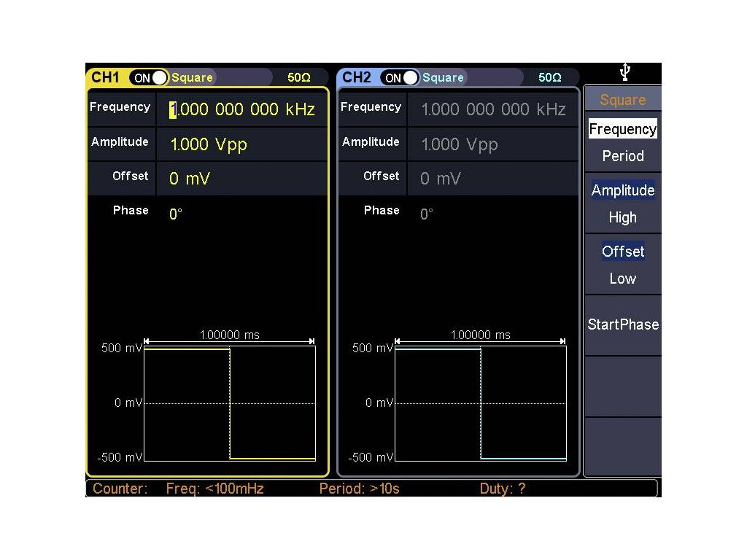
Task: Toggle CH1 output ON switch
Action: pos(149,77)
